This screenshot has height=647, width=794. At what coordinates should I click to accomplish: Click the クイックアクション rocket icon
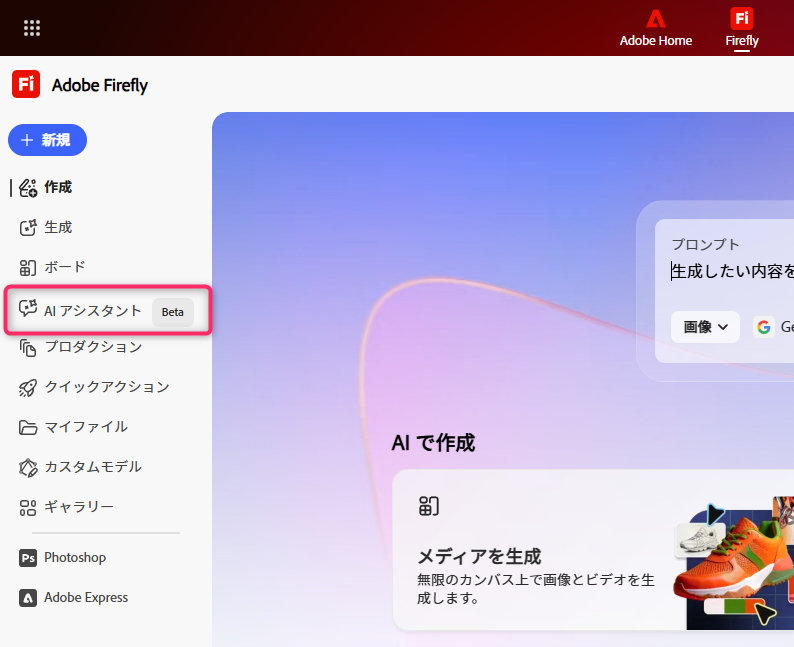28,387
